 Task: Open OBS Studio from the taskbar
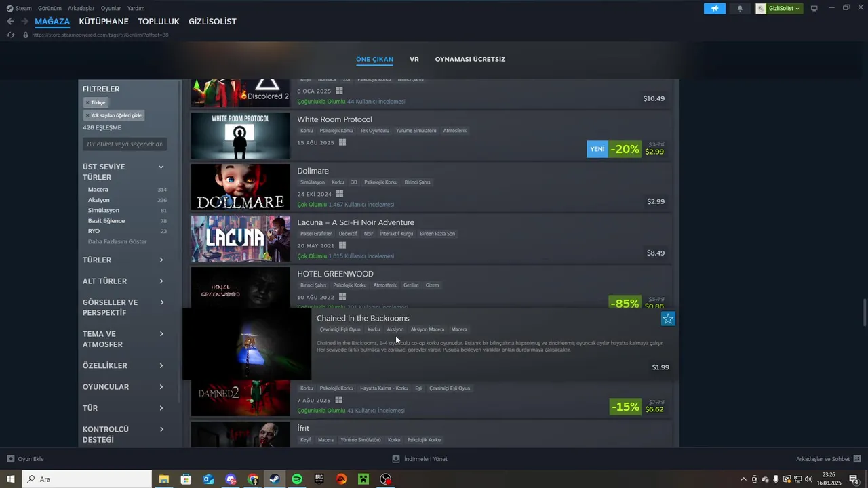386,479
